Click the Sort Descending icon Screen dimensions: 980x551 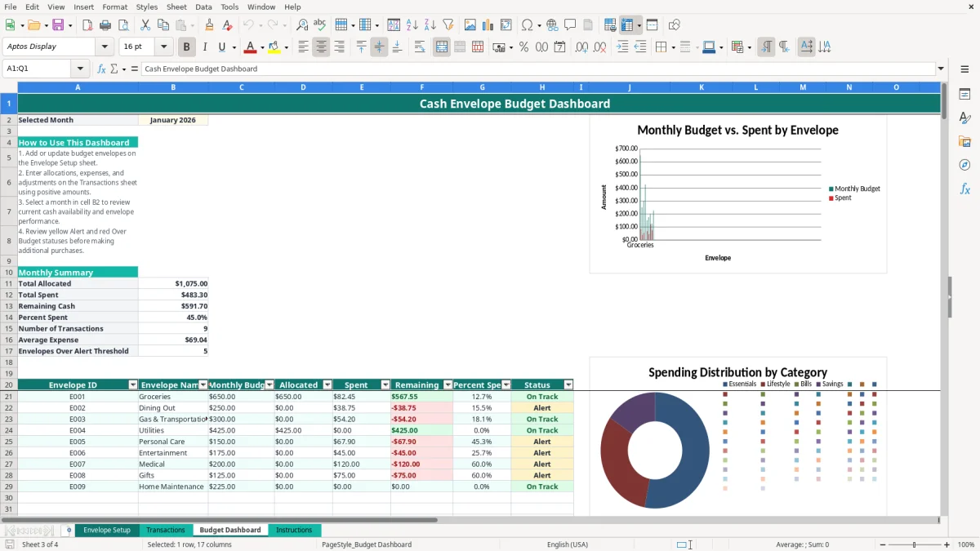[x=430, y=25]
